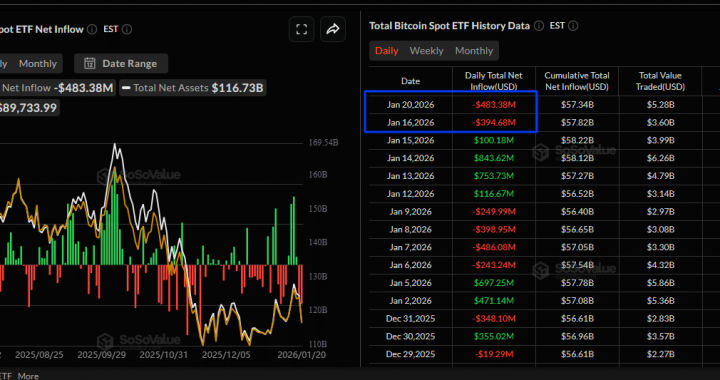720x380 pixels.
Task: Click the $2.27B value traded cell
Action: 660,354
